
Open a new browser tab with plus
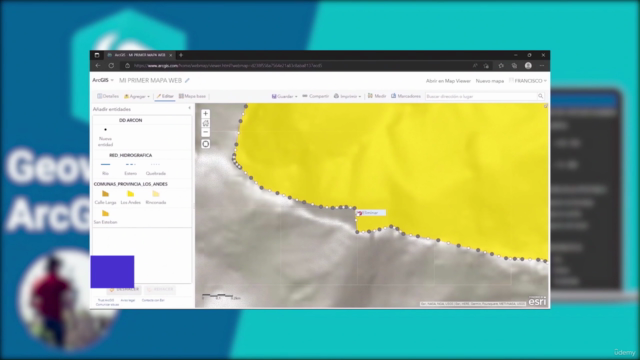coord(181,55)
